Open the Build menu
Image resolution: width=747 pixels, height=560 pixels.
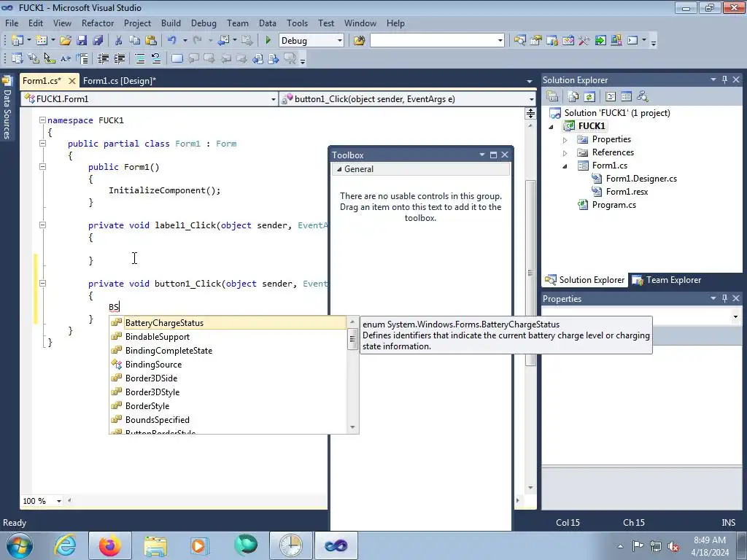click(x=171, y=23)
